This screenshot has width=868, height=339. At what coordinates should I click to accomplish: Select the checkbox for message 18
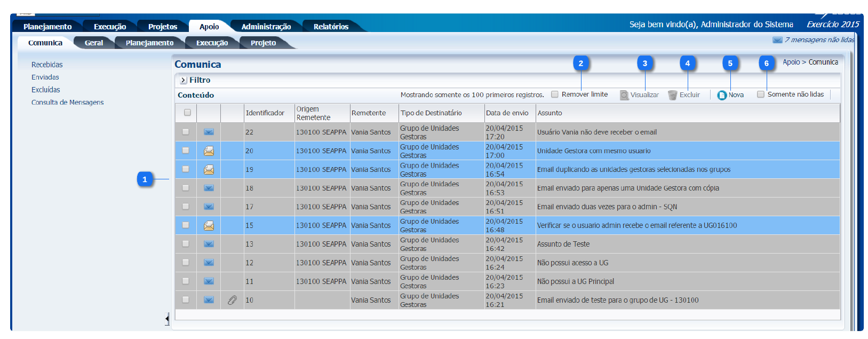pyautogui.click(x=186, y=188)
